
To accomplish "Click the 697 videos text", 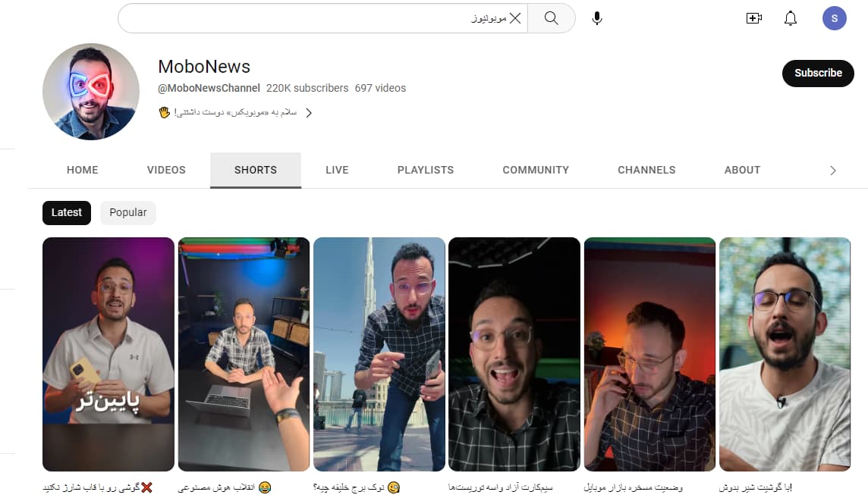I will [x=380, y=88].
